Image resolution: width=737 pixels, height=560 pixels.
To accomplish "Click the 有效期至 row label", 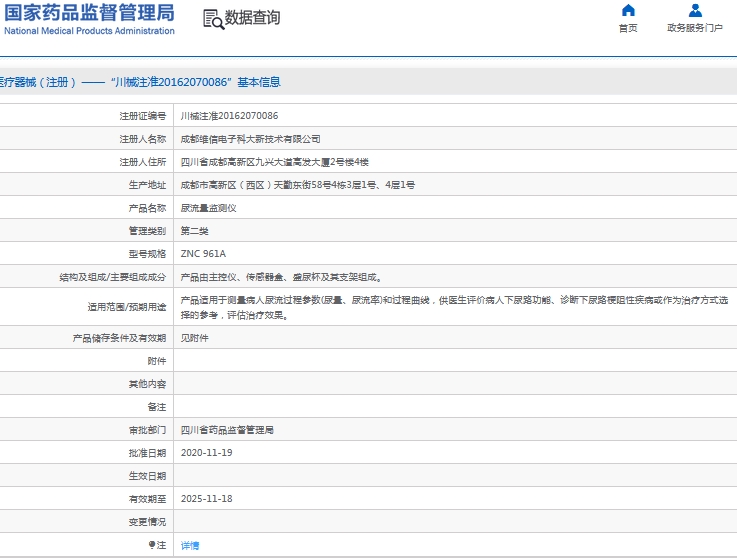I will (x=148, y=499).
